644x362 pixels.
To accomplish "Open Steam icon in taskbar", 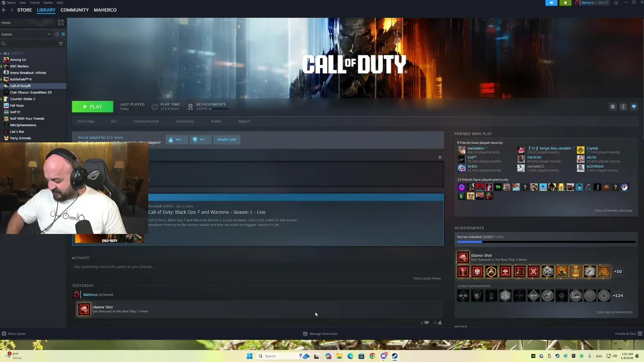I will coord(394,356).
